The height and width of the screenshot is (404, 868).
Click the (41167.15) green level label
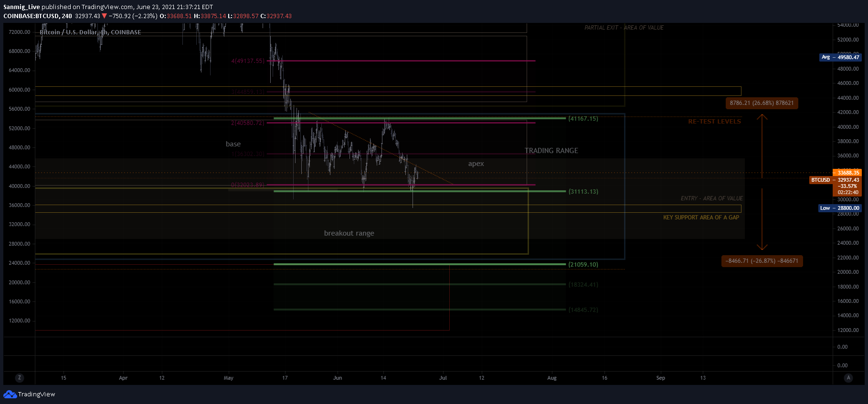click(x=583, y=119)
